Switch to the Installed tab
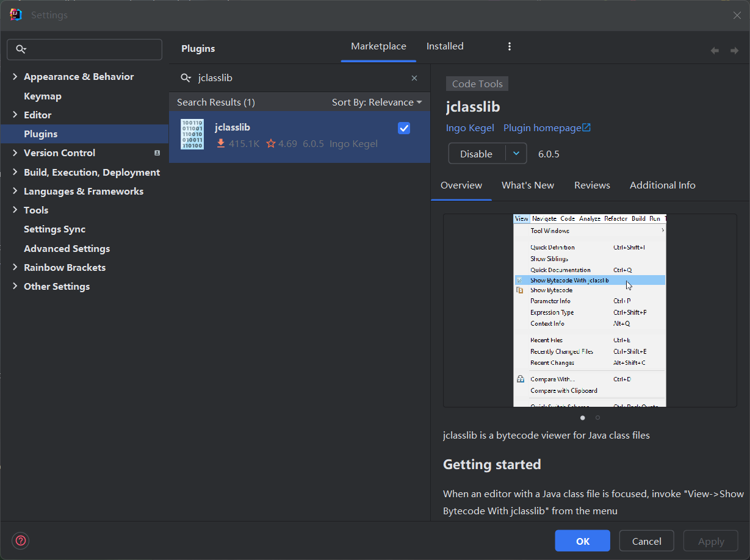 445,46
